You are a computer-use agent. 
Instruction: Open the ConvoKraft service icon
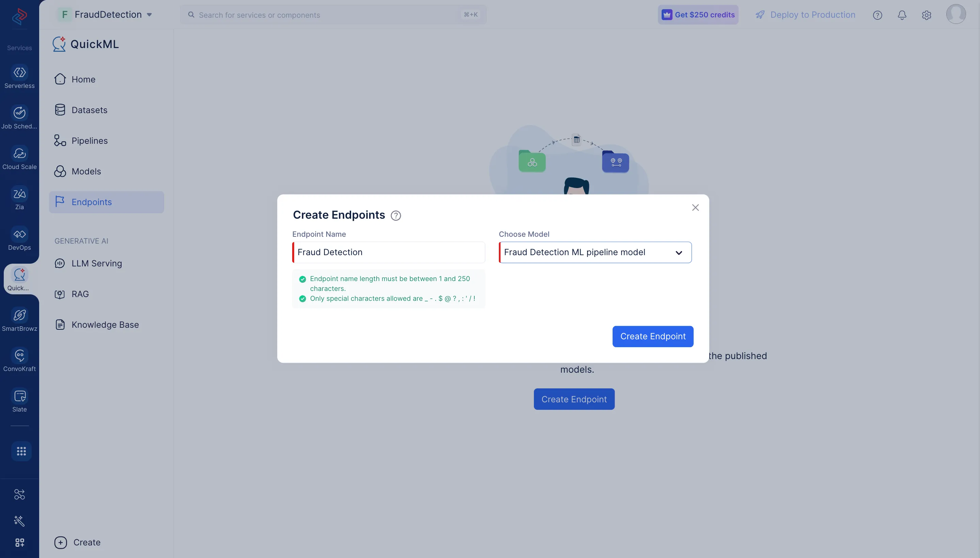19,356
